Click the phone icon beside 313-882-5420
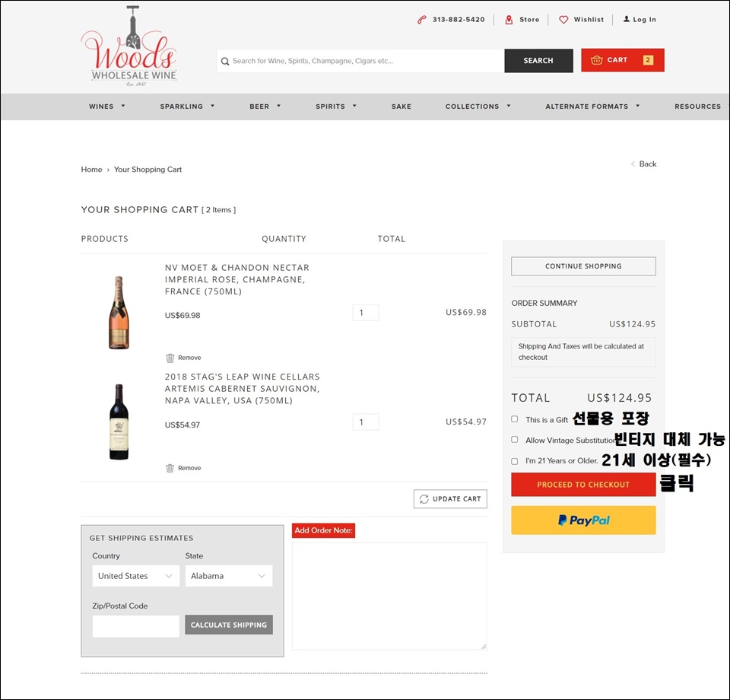 pyautogui.click(x=422, y=20)
